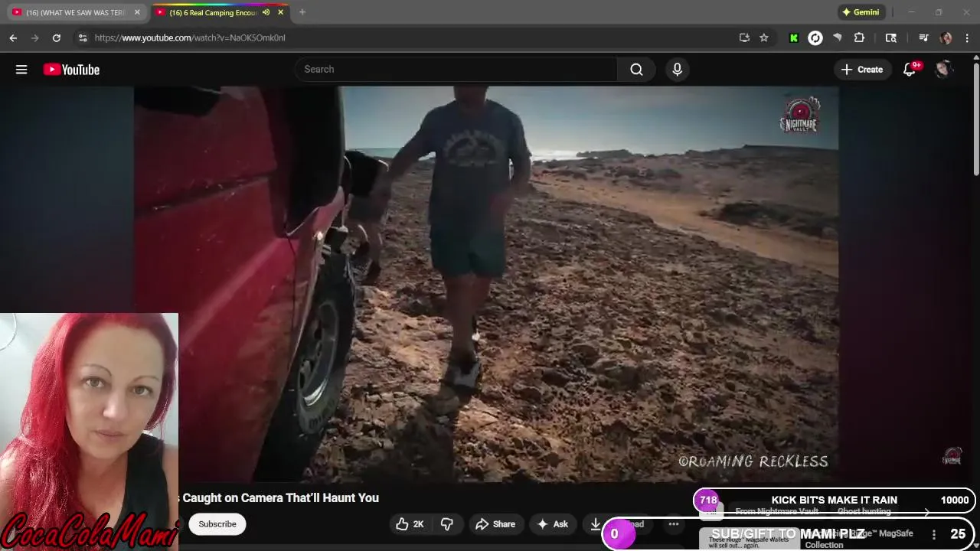Open the Extensions puzzle menu

click(859, 37)
